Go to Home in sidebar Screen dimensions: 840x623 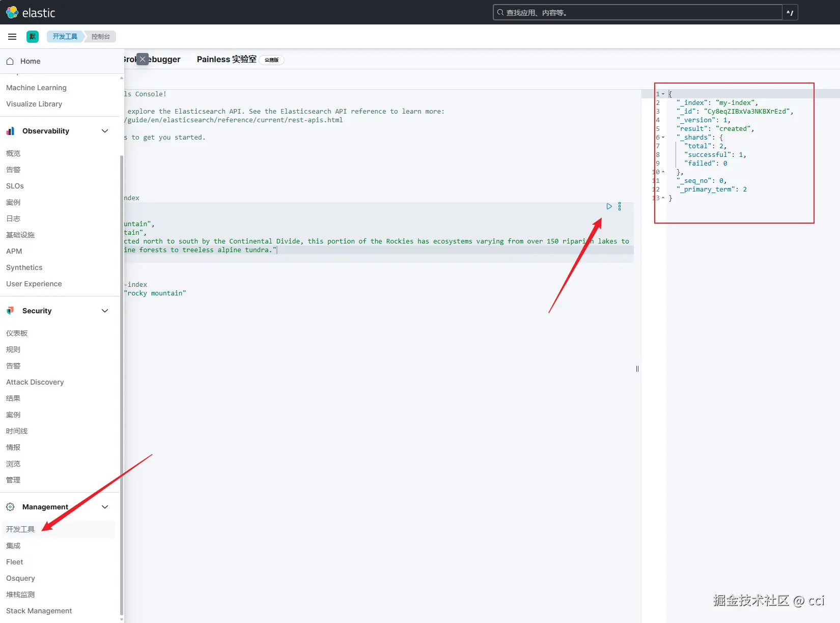tap(30, 61)
